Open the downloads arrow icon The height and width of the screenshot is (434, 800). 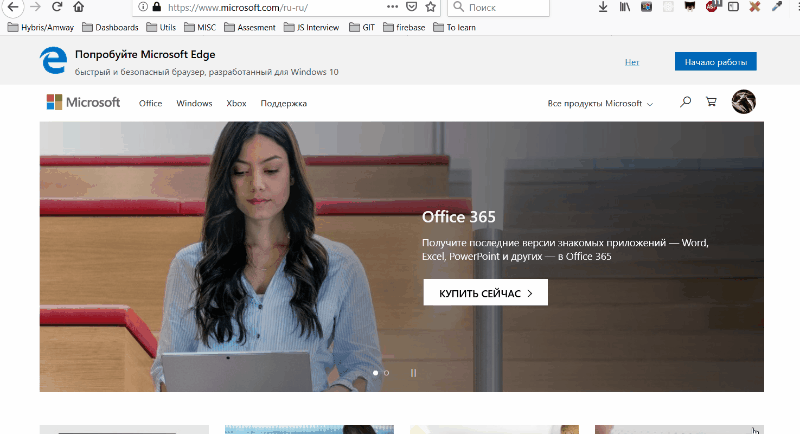click(603, 7)
